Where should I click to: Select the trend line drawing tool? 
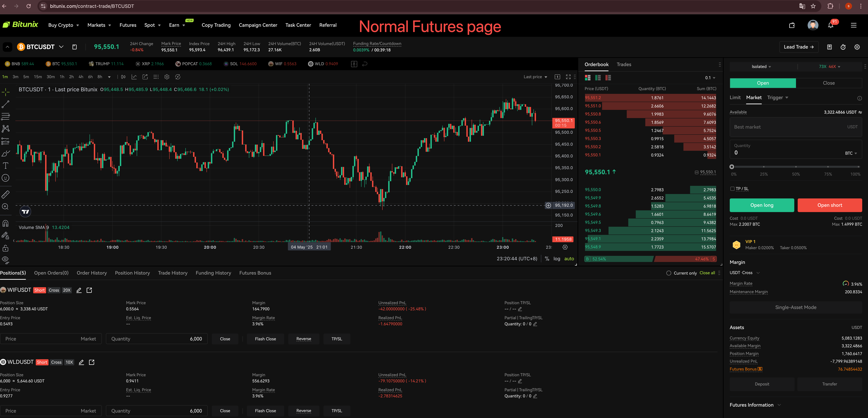pyautogui.click(x=5, y=104)
